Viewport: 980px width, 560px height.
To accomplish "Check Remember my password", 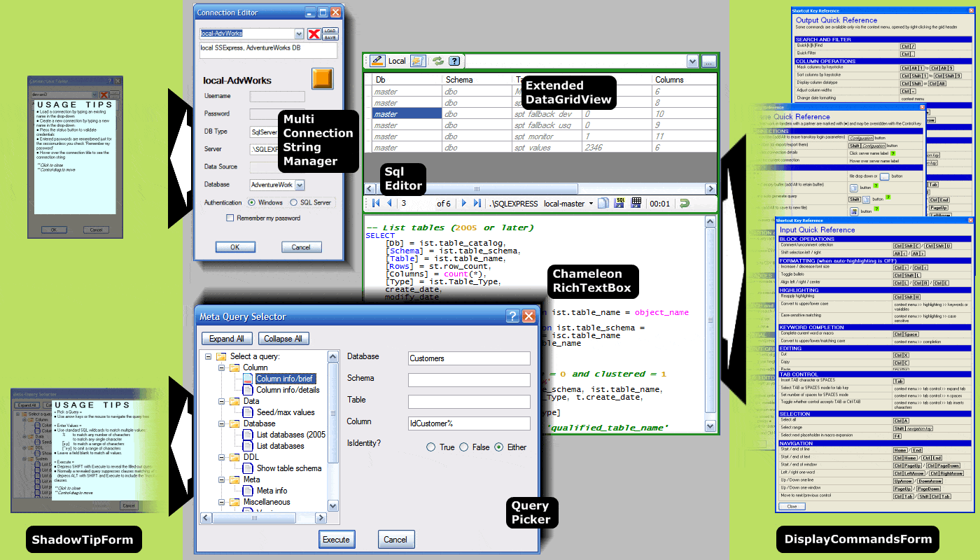I will coord(230,218).
